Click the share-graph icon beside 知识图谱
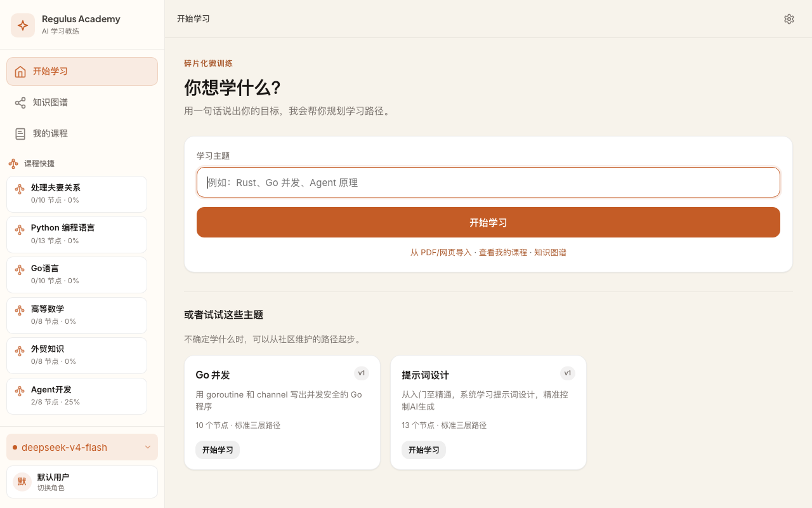This screenshot has width=812, height=508. (20, 102)
